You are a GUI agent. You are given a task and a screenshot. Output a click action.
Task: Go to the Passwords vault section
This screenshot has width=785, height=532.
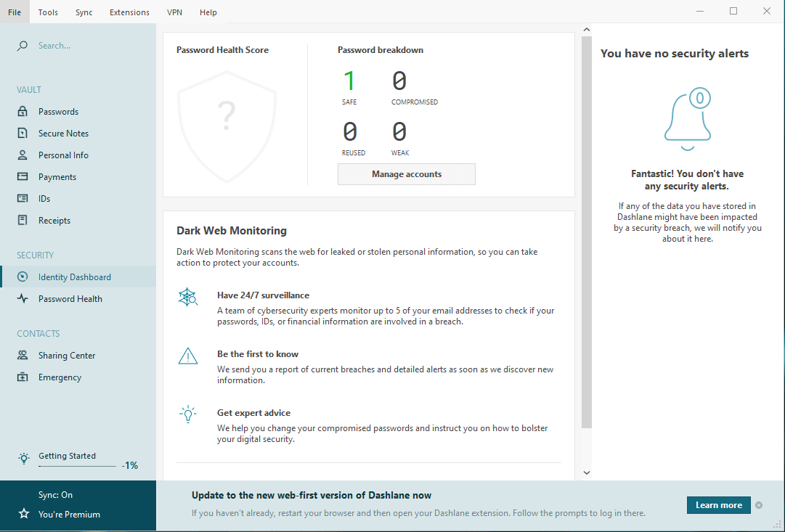[x=78, y=111]
